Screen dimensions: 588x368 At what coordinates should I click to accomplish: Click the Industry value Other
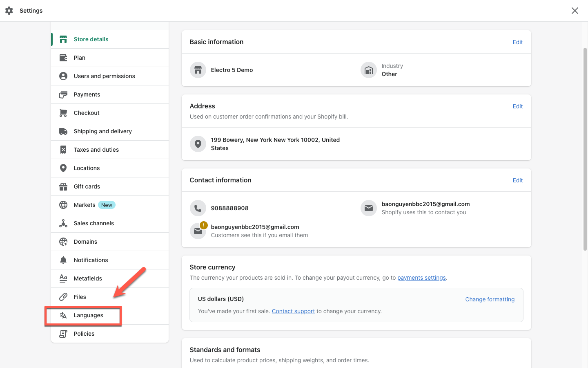pyautogui.click(x=390, y=74)
